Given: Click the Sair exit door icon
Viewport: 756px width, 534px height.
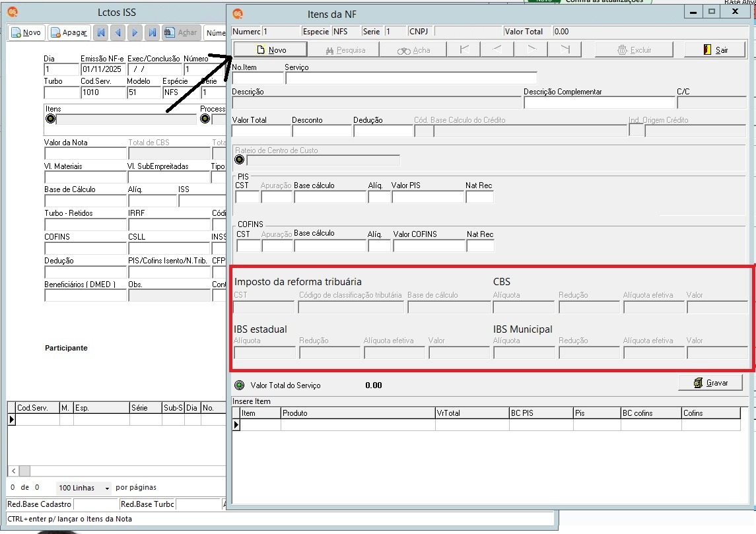Looking at the screenshot, I should (x=707, y=50).
